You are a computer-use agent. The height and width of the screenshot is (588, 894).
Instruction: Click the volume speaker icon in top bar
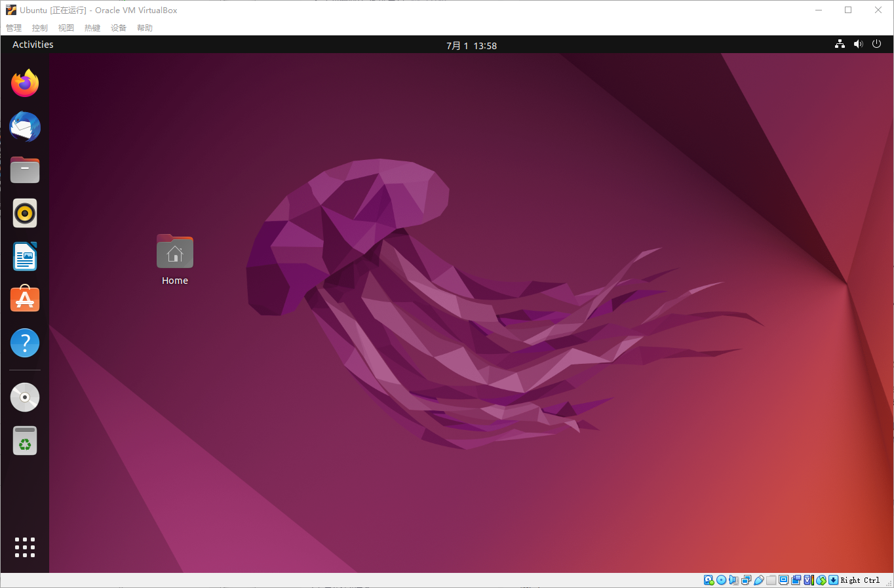tap(859, 45)
